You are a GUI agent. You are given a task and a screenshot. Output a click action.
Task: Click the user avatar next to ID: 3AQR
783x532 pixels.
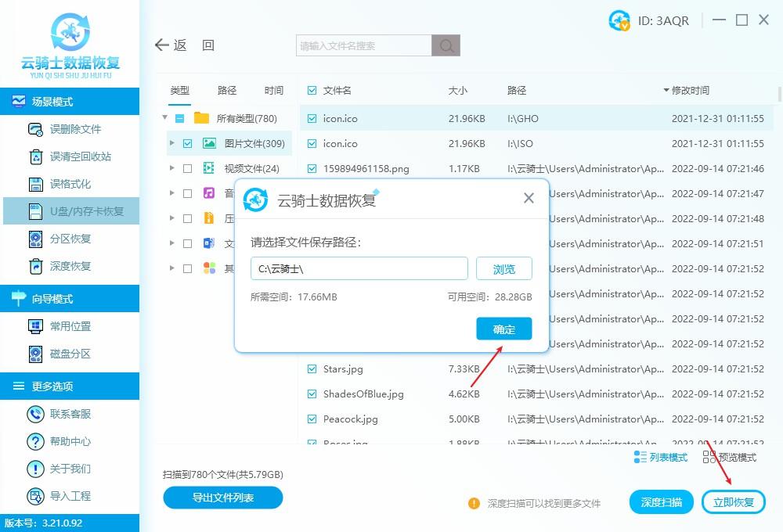619,20
